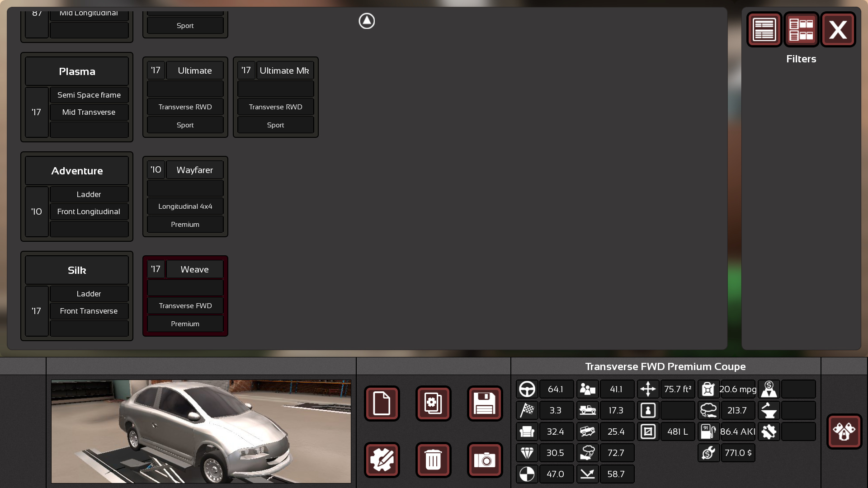Click the camera screenshot icon
The height and width of the screenshot is (488, 868).
click(485, 460)
